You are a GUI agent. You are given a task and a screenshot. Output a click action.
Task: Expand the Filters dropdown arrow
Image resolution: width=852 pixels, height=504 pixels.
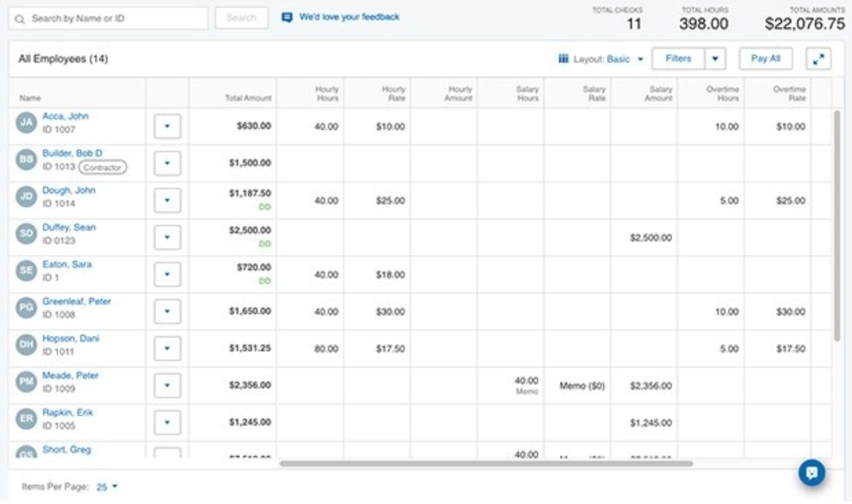click(715, 59)
